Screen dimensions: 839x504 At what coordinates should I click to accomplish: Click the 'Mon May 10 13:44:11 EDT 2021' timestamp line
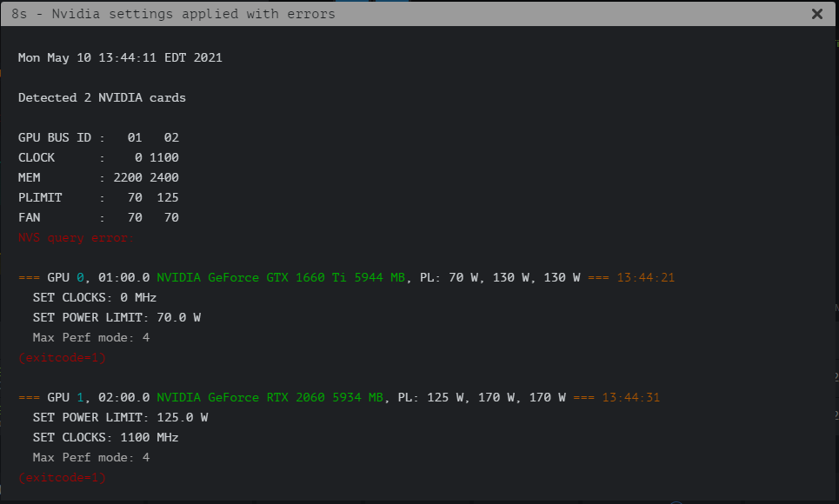click(120, 58)
